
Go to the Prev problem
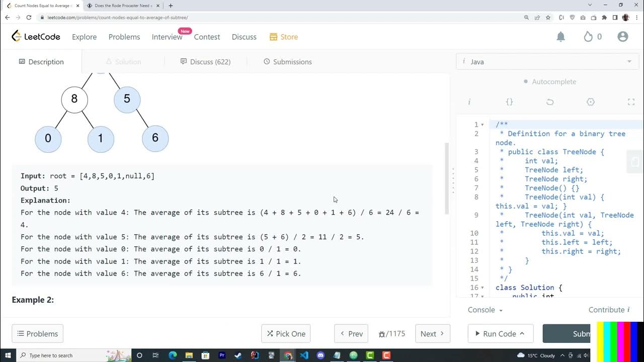pos(351,334)
